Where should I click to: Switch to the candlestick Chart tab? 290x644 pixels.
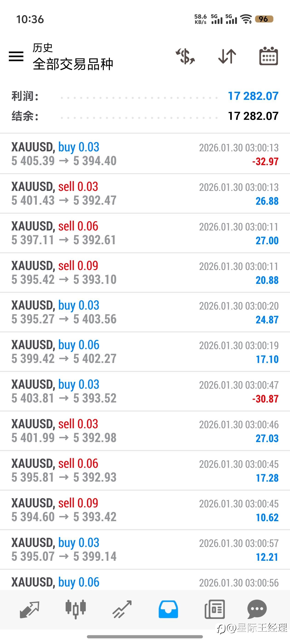pyautogui.click(x=75, y=609)
